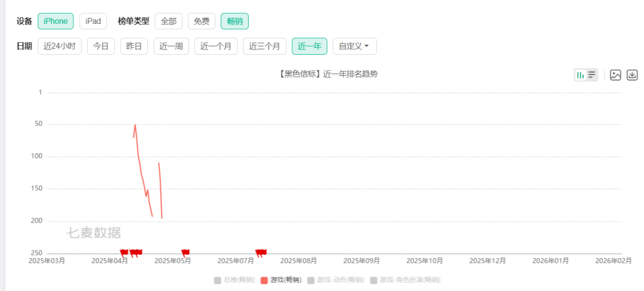Viewport: 644px width, 291px height.
Task: Select iPhone device tab
Action: [55, 21]
